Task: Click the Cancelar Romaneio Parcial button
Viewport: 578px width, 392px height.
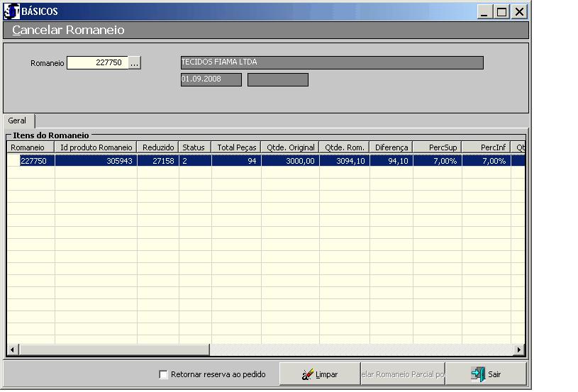Action: pyautogui.click(x=402, y=374)
